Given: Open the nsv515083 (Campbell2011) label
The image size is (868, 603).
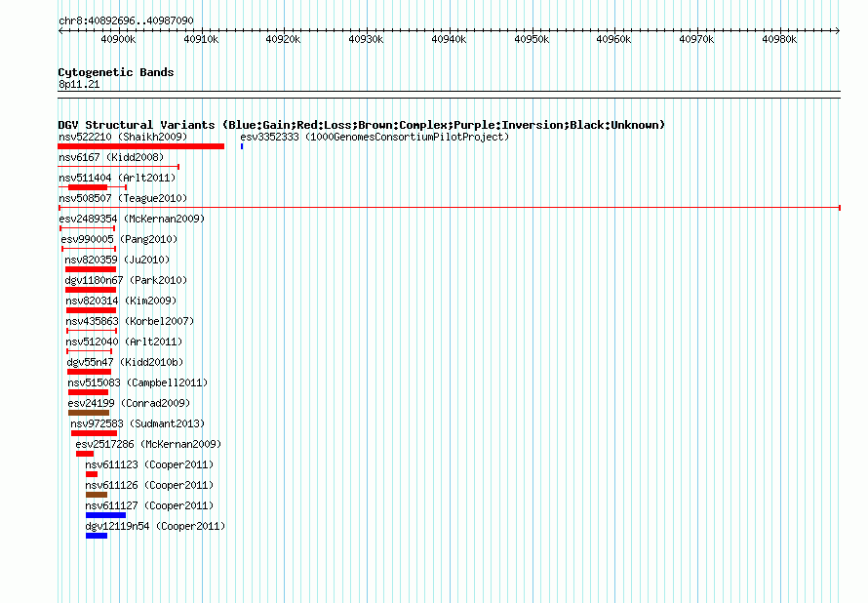Looking at the screenshot, I should click(138, 382).
